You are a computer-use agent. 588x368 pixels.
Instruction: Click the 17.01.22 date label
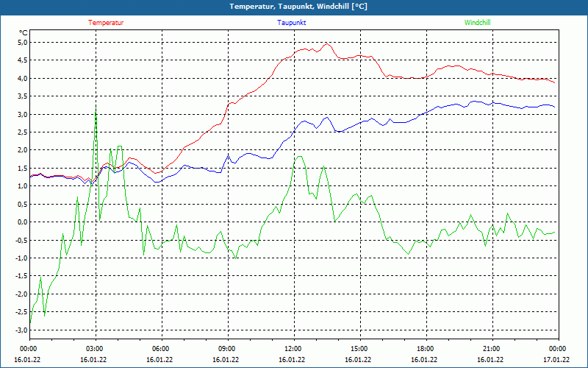coord(557,359)
